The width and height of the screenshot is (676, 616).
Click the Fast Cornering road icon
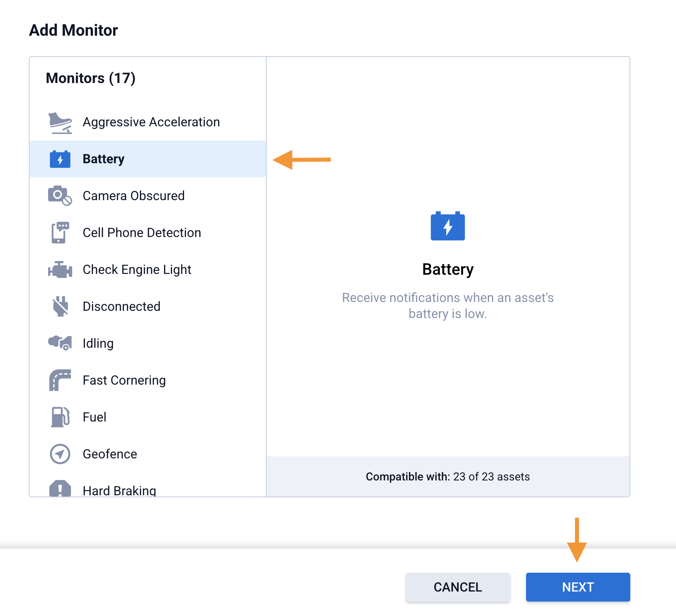coord(60,380)
